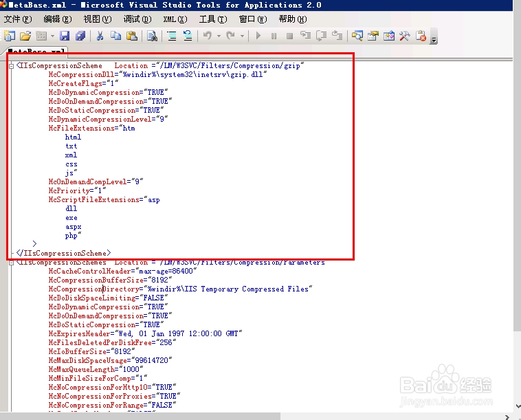Click the Stop Debugging square icon
This screenshot has height=420, width=521.
(x=290, y=36)
